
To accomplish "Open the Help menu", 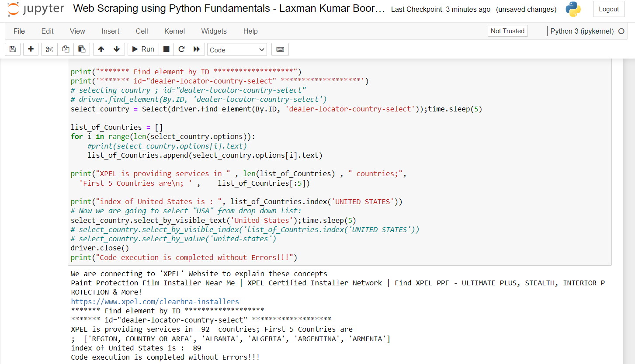I will point(250,31).
